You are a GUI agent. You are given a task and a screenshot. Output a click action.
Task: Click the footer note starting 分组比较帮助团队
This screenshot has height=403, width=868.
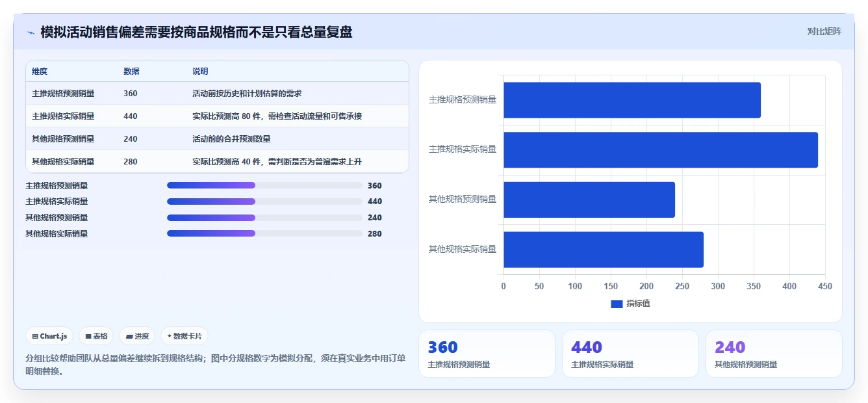pyautogui.click(x=216, y=365)
